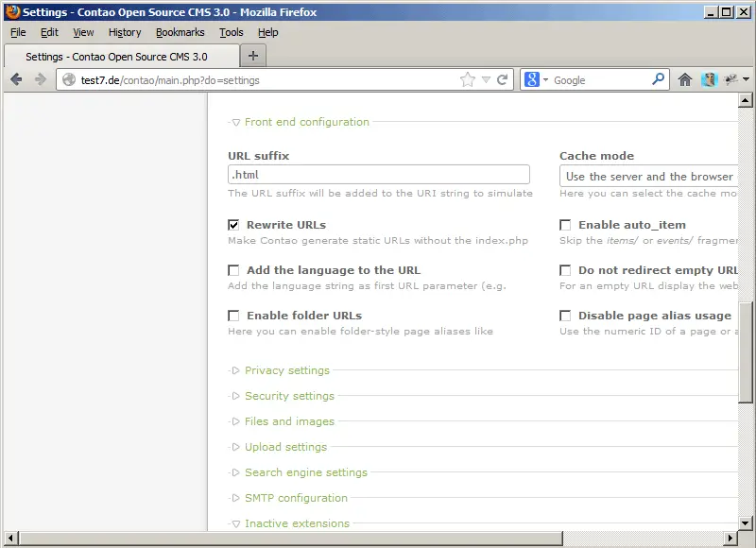The width and height of the screenshot is (756, 548).
Task: Click the Disable page alias usage label
Action: pyautogui.click(x=655, y=316)
